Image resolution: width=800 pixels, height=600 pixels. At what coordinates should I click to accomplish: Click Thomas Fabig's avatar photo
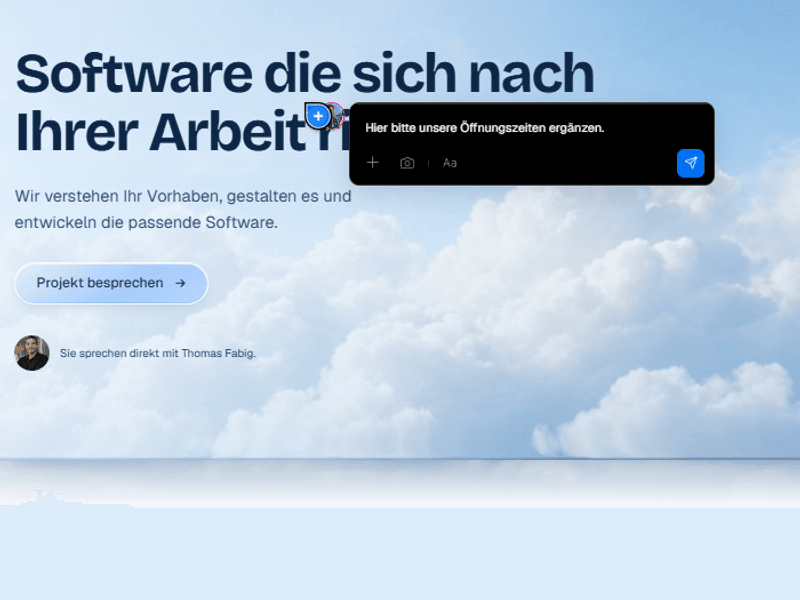tap(32, 353)
